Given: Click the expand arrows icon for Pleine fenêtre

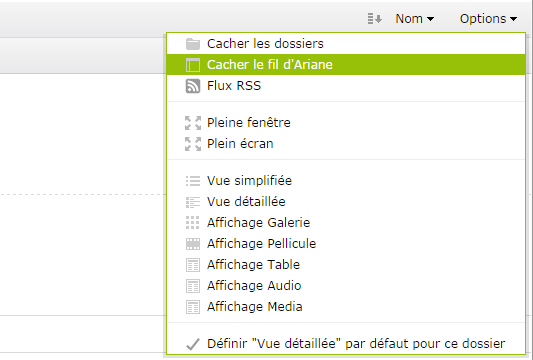Looking at the screenshot, I should [193, 123].
